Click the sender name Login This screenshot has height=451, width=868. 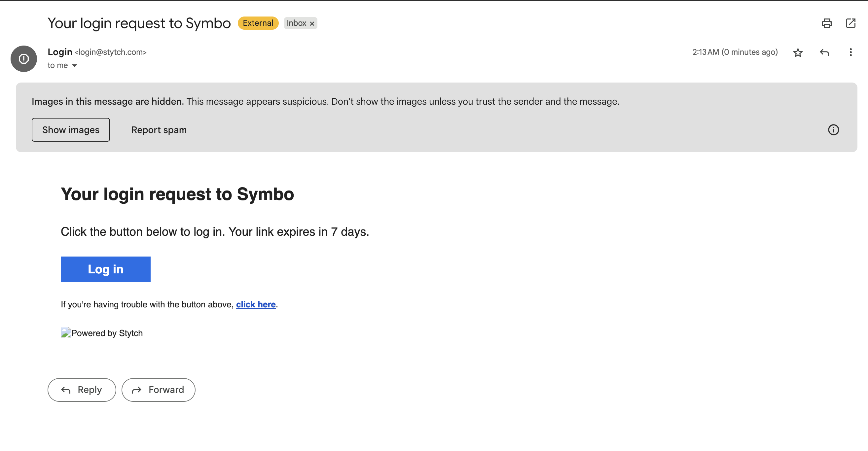point(60,52)
